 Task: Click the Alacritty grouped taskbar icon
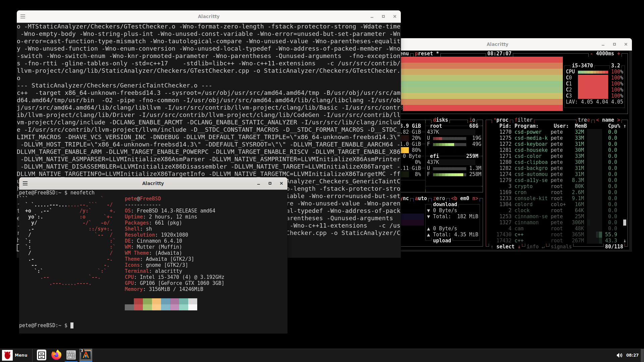tap(86, 355)
